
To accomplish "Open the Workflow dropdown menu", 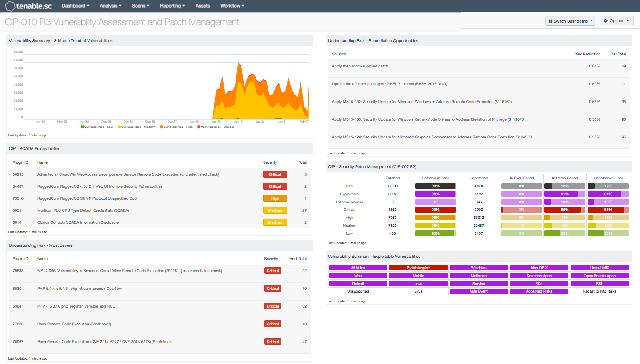I will tap(232, 6).
